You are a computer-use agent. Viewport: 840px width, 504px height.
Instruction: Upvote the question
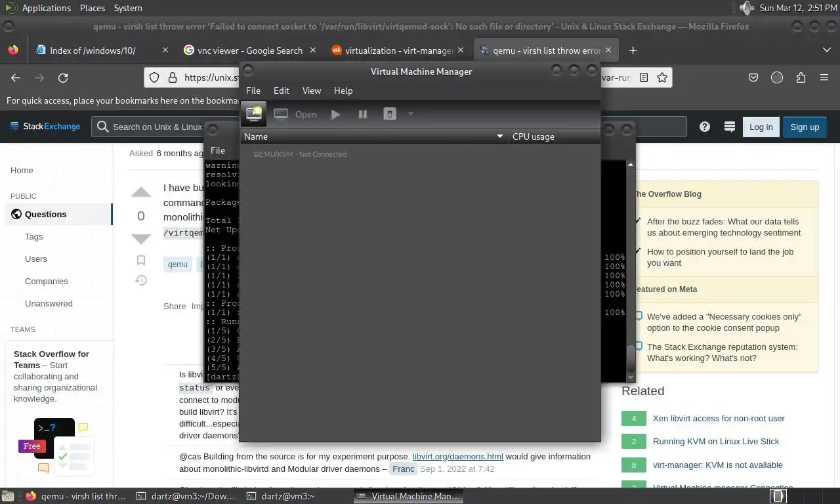tap(141, 192)
